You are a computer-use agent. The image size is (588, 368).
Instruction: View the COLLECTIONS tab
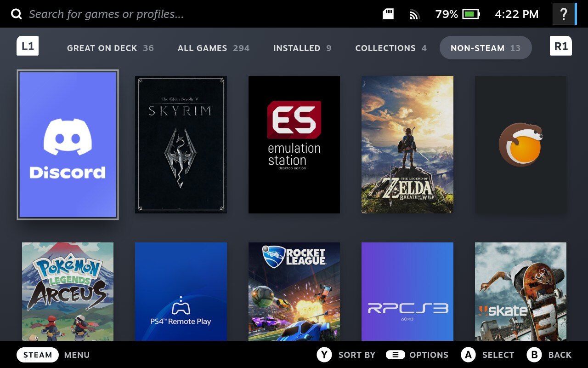[390, 48]
